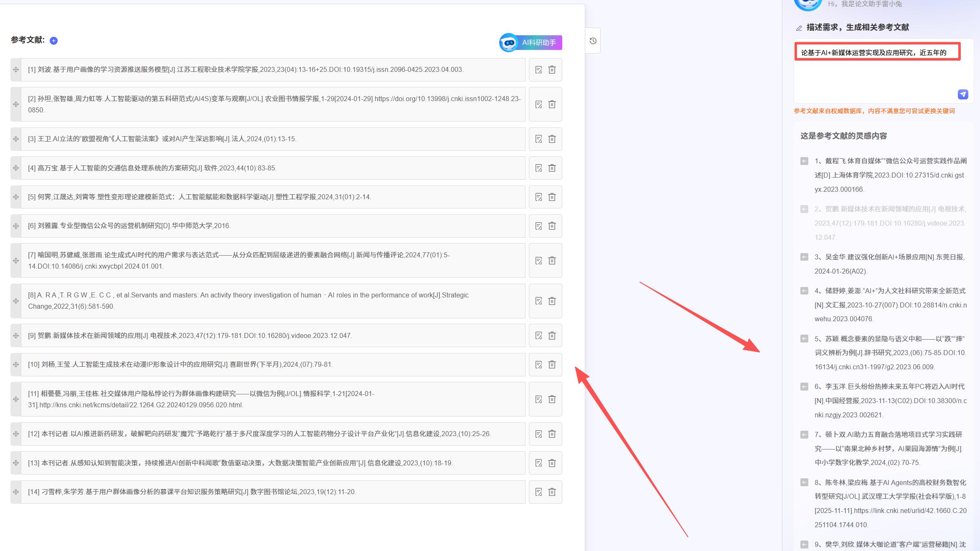Viewport: 980px width, 551px height.
Task: Send the reference request with paper-plane icon
Action: click(x=963, y=94)
